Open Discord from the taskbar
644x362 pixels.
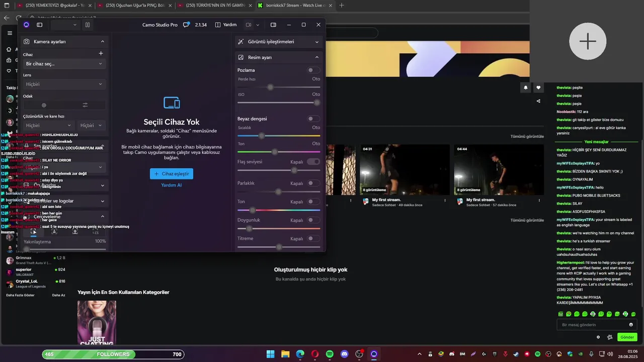pyautogui.click(x=344, y=354)
